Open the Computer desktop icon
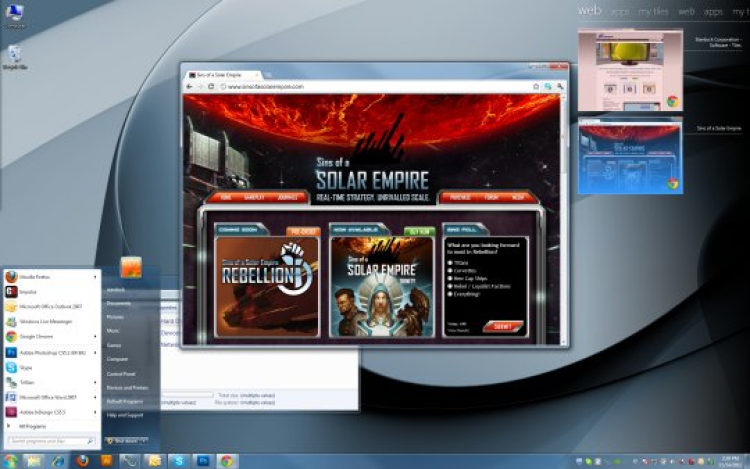The width and height of the screenshot is (750, 469). click(x=15, y=15)
